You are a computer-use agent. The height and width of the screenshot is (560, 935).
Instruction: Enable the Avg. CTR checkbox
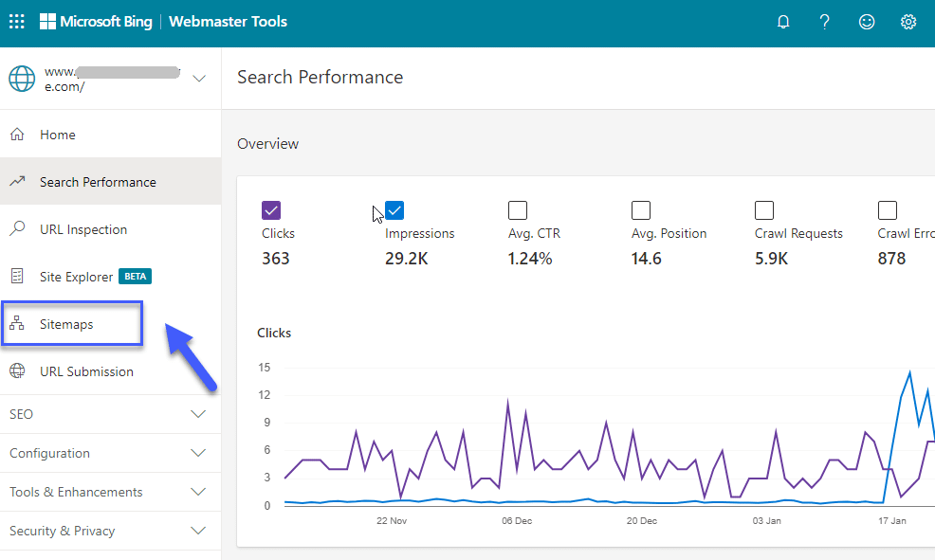coord(518,210)
